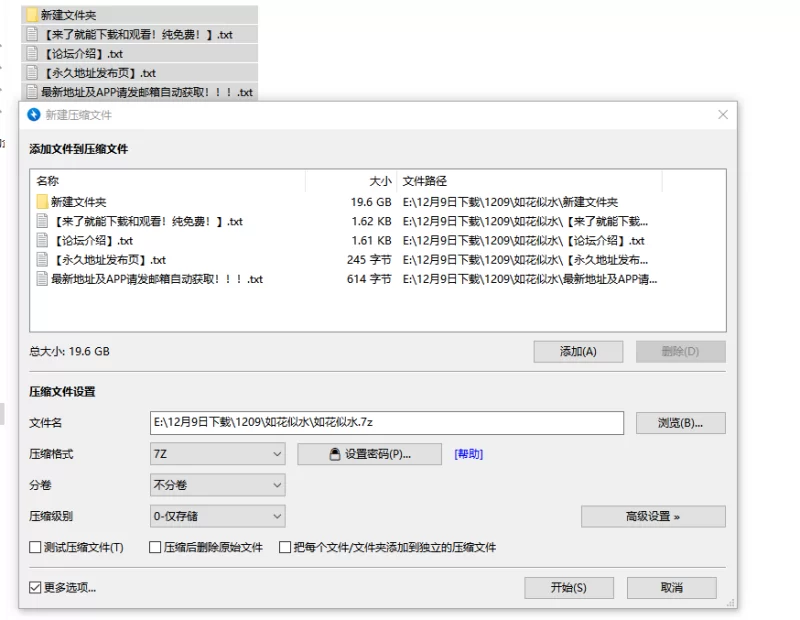Click the 添加(A) button
Viewport: 800px width, 620px height.
pyautogui.click(x=578, y=352)
